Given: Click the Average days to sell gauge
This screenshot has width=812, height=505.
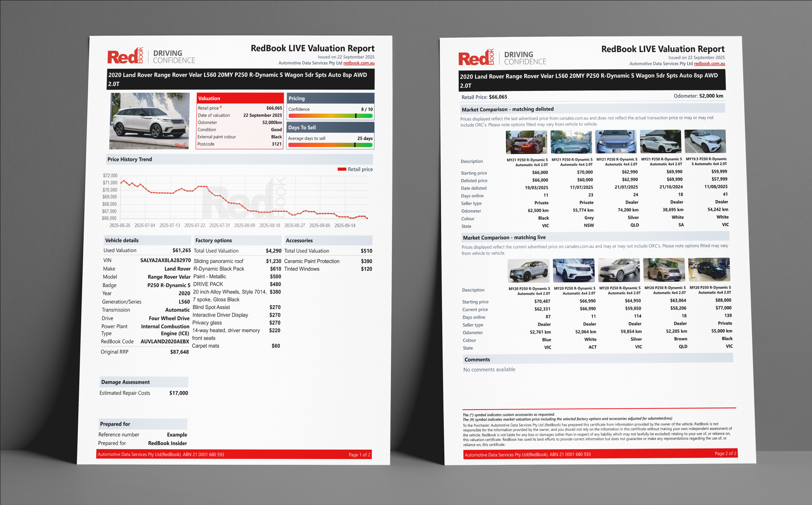Looking at the screenshot, I should [x=330, y=145].
